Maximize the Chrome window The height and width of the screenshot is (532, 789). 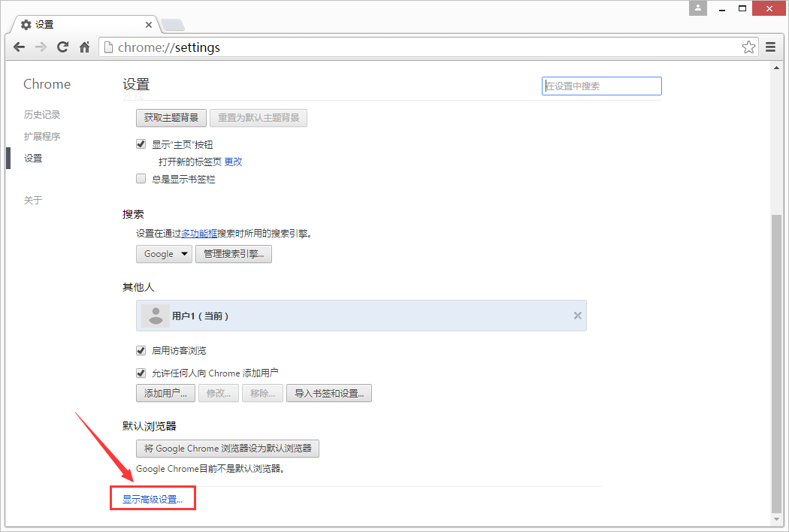(742, 8)
